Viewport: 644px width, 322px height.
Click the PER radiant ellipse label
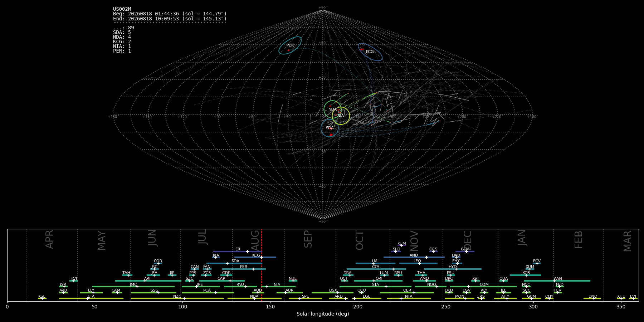click(x=290, y=45)
